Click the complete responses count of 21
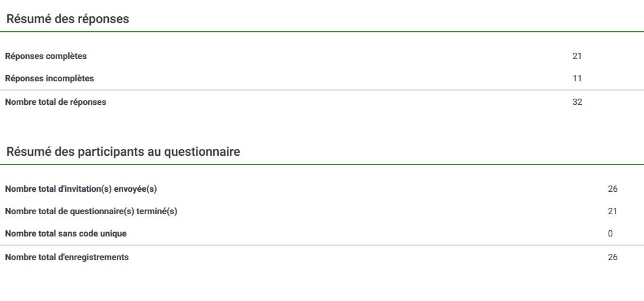644x301 pixels. tap(577, 56)
